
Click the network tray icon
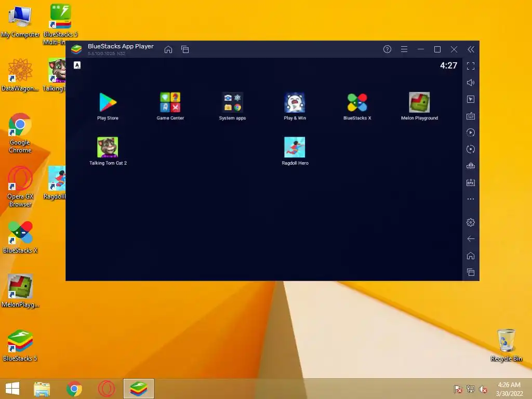471,389
